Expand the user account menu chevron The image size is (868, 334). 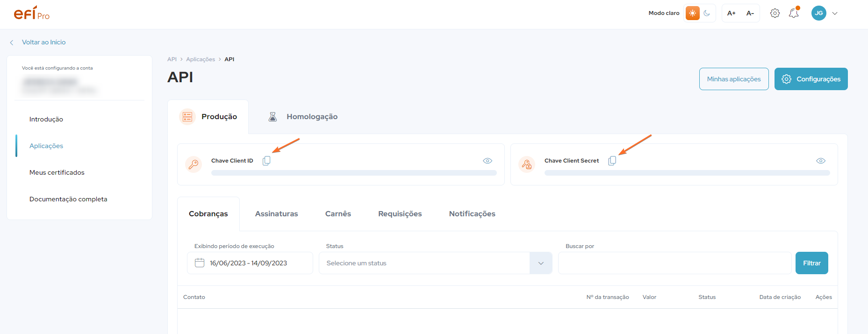tap(835, 13)
